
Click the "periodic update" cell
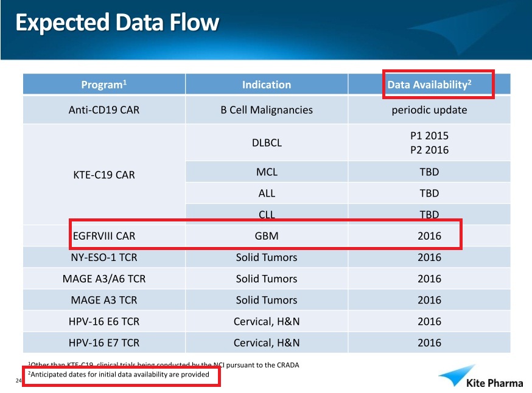(430, 110)
